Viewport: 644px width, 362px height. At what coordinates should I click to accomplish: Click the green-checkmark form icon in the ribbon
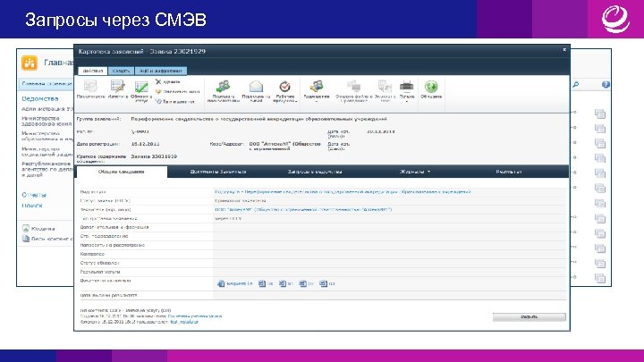pyautogui.click(x=141, y=87)
